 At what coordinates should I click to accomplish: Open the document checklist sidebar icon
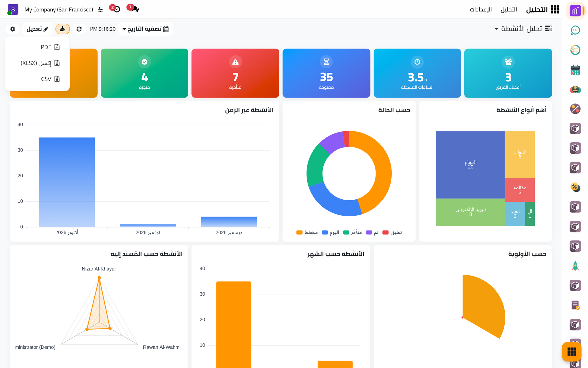click(x=575, y=305)
